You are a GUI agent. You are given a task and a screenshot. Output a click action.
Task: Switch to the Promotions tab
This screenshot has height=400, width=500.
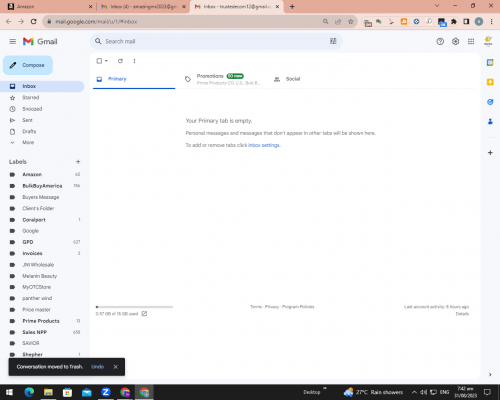(x=222, y=79)
